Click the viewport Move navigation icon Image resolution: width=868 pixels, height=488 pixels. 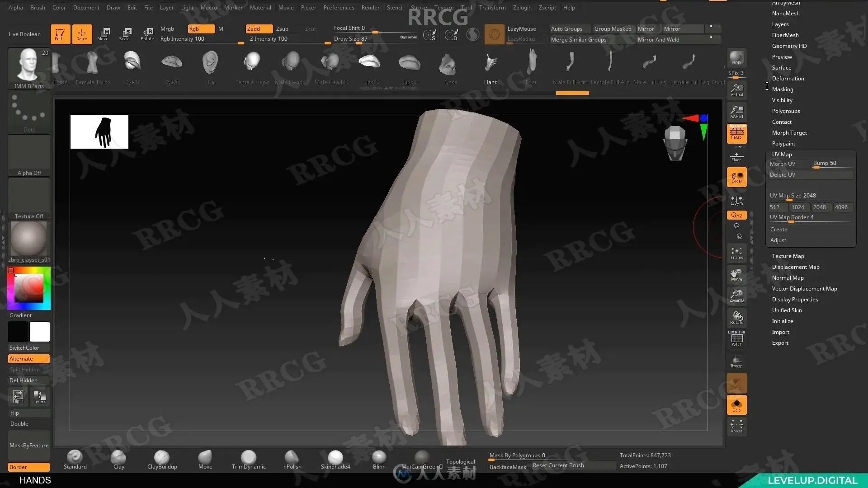tap(736, 275)
